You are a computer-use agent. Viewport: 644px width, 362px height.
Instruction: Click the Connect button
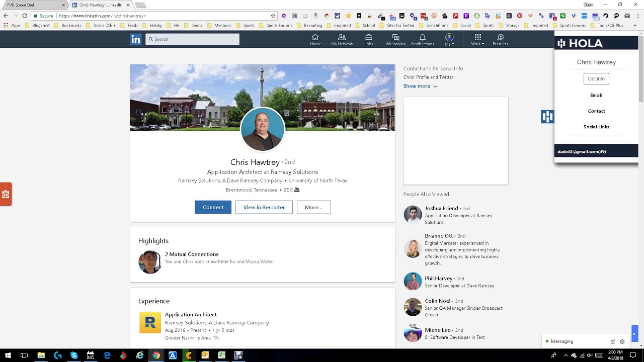213,207
